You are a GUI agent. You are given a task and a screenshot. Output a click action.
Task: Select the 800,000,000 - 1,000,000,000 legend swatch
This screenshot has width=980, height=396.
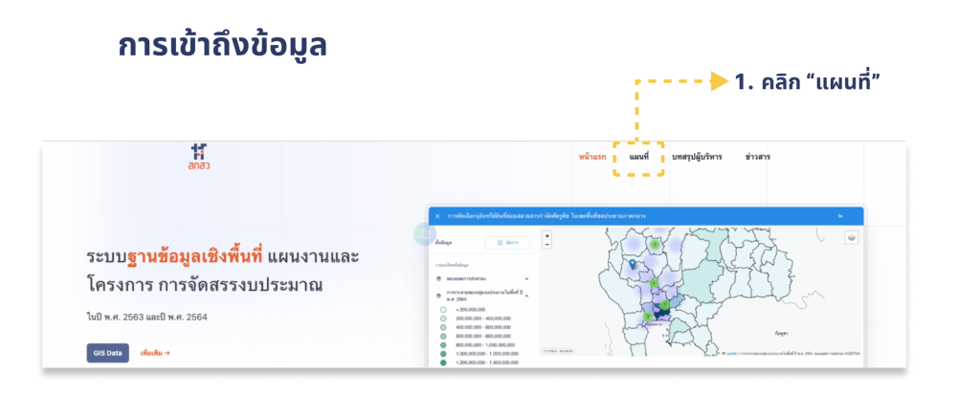tap(443, 344)
